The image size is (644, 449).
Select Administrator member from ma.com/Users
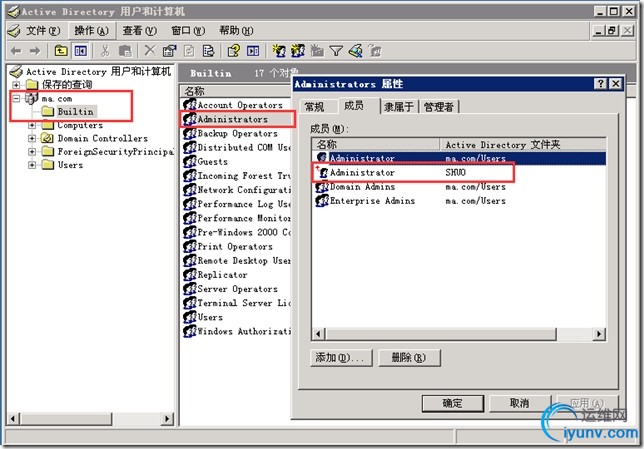point(459,158)
